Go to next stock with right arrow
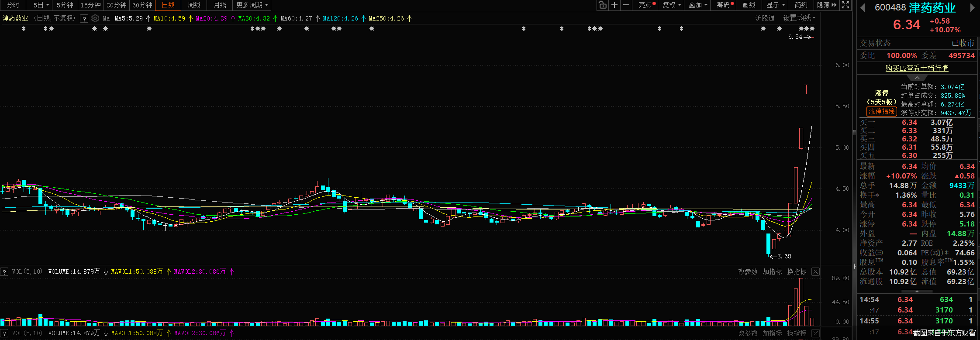Screen dimensions: 980x340 point(973,7)
